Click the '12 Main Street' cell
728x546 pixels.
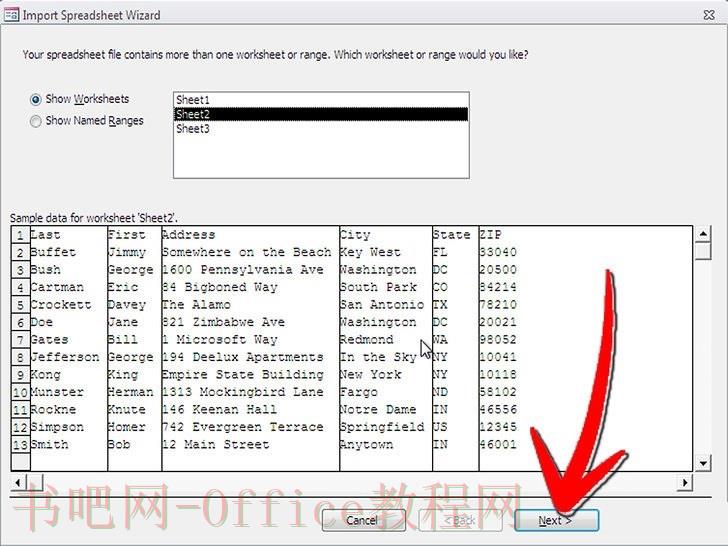coord(251,445)
